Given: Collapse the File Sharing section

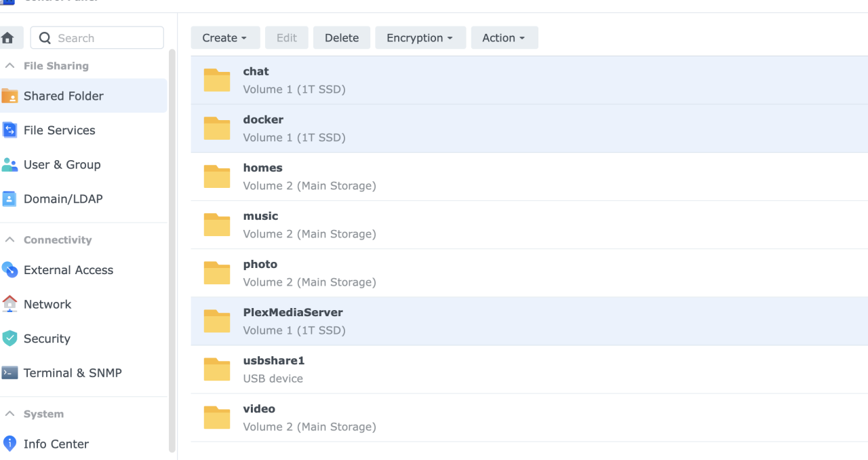Looking at the screenshot, I should coord(9,65).
